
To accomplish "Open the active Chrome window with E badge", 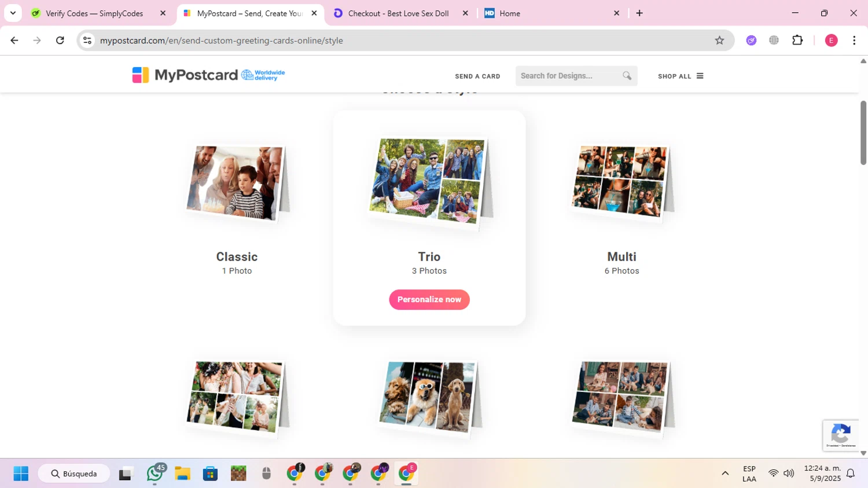I will coord(407,474).
